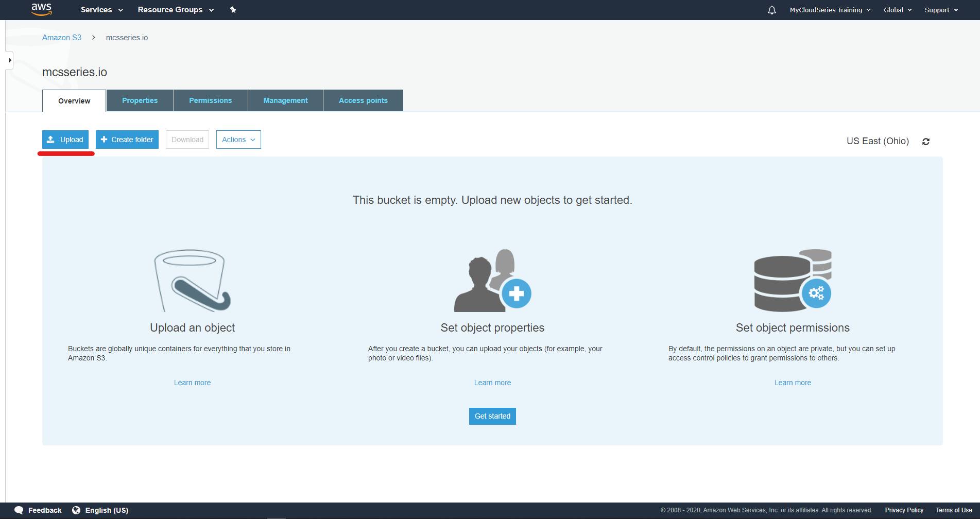Click the Upload an object bucket illustration
The width and height of the screenshot is (980, 519).
pyautogui.click(x=192, y=281)
